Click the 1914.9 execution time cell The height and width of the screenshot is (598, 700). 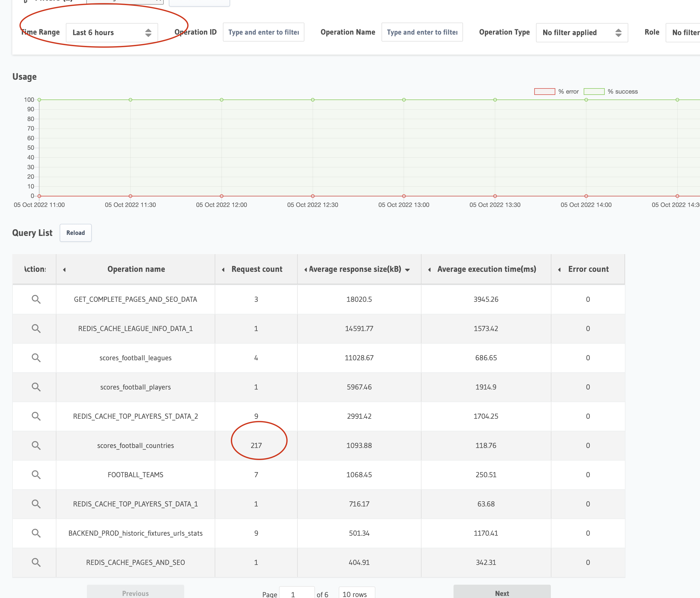pos(486,387)
